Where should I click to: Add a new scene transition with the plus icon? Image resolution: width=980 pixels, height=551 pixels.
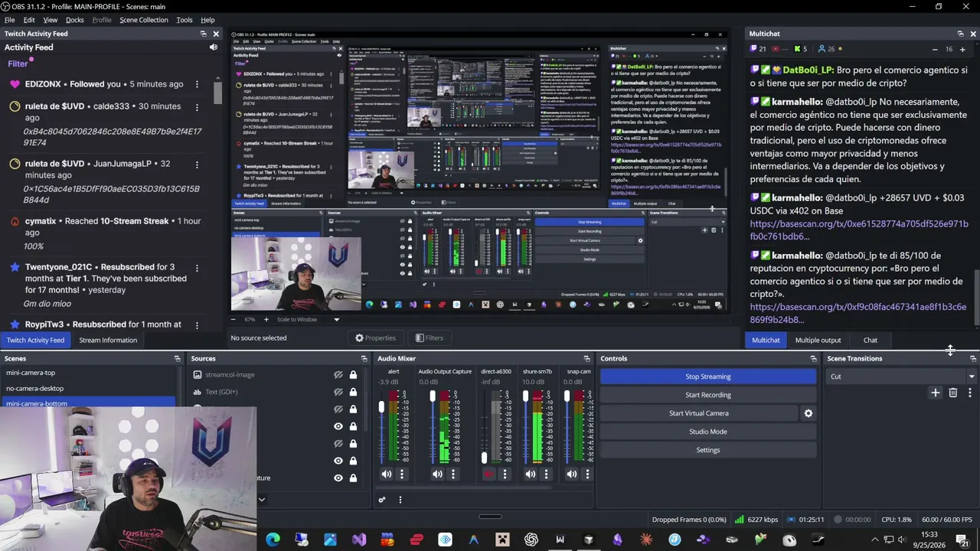pyautogui.click(x=935, y=393)
